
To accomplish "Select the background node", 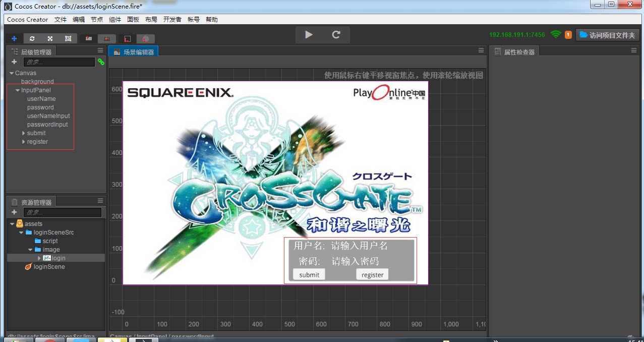I will pos(37,82).
